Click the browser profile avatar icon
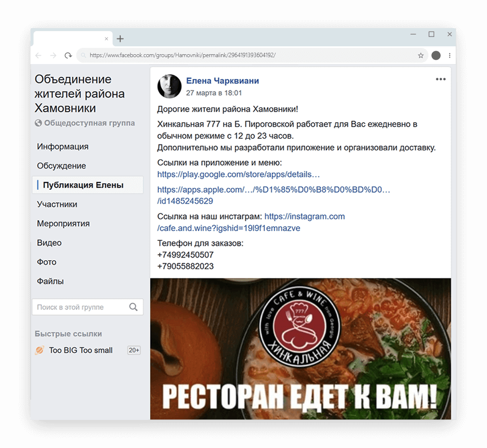The height and width of the screenshot is (448, 487). click(436, 55)
